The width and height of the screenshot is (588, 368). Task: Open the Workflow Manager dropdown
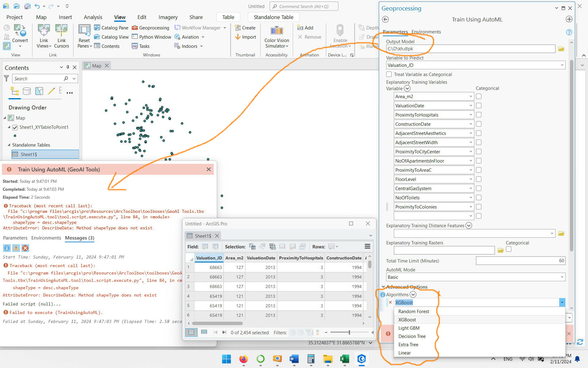225,28
